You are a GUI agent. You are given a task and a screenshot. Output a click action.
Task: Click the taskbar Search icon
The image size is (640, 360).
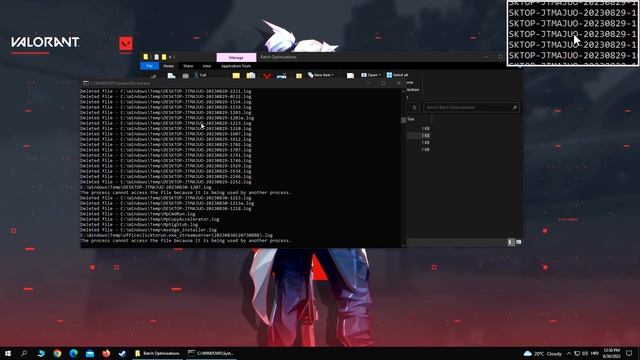24,353
